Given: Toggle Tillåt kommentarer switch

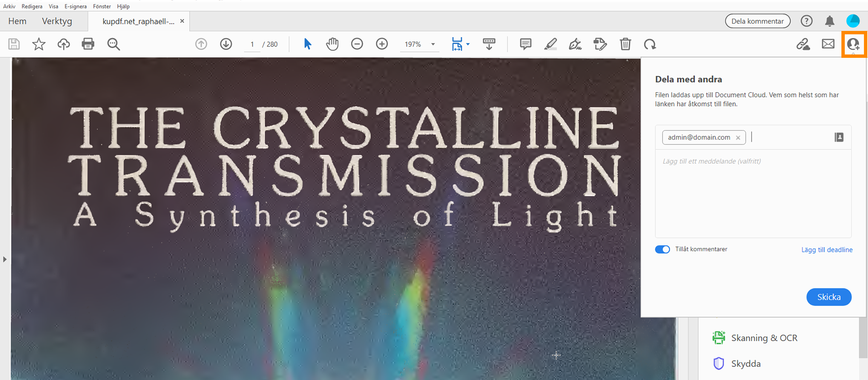Looking at the screenshot, I should (x=662, y=250).
